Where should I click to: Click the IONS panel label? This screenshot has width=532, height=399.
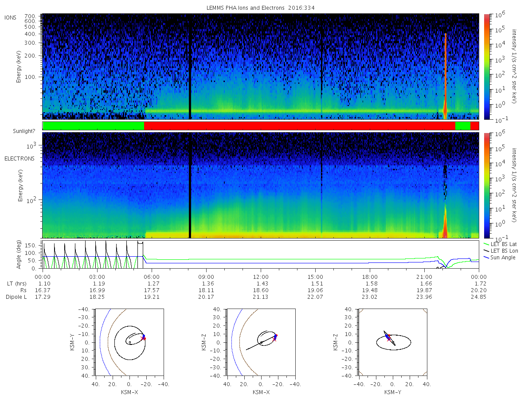[x=11, y=17]
